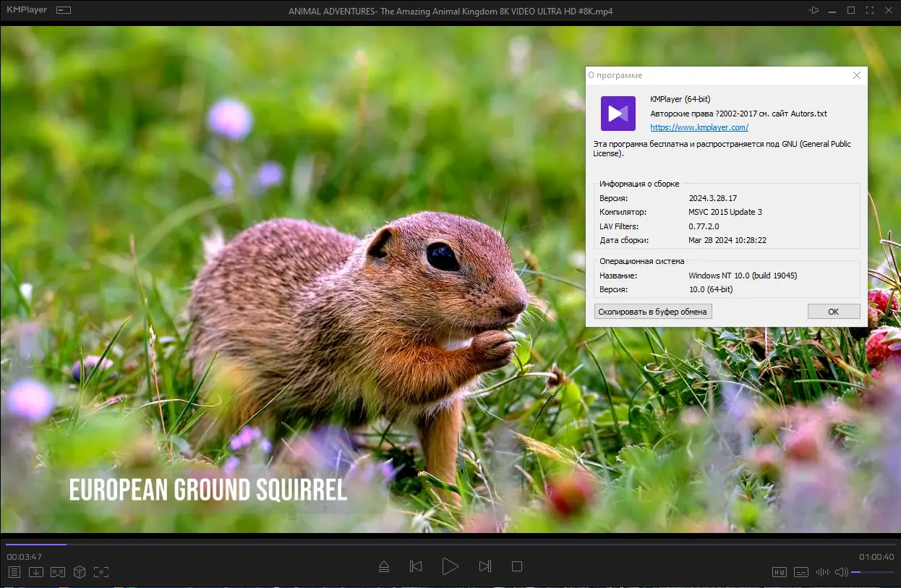Click the compact mode icon beside KMPlayer logo
This screenshot has height=588, width=901.
(x=64, y=11)
